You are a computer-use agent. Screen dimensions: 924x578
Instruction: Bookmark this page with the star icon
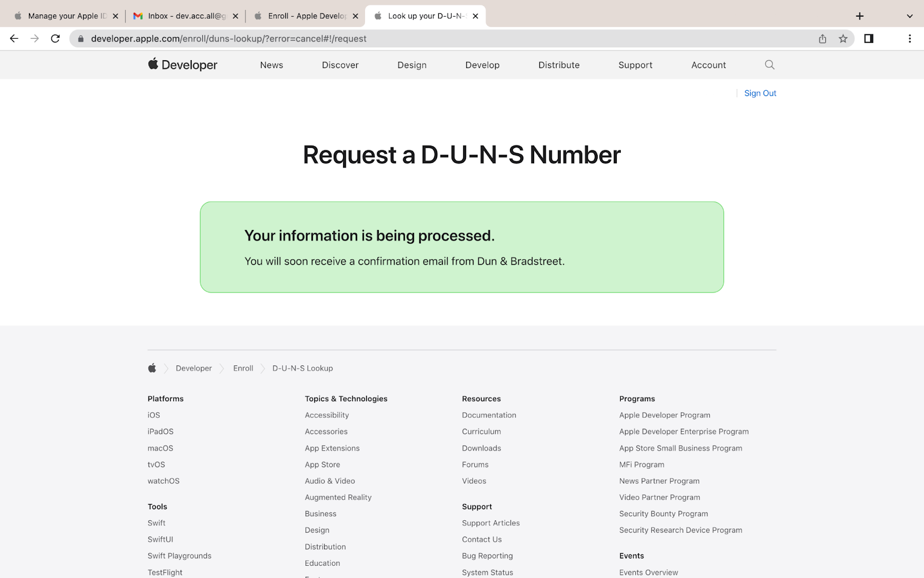point(843,39)
